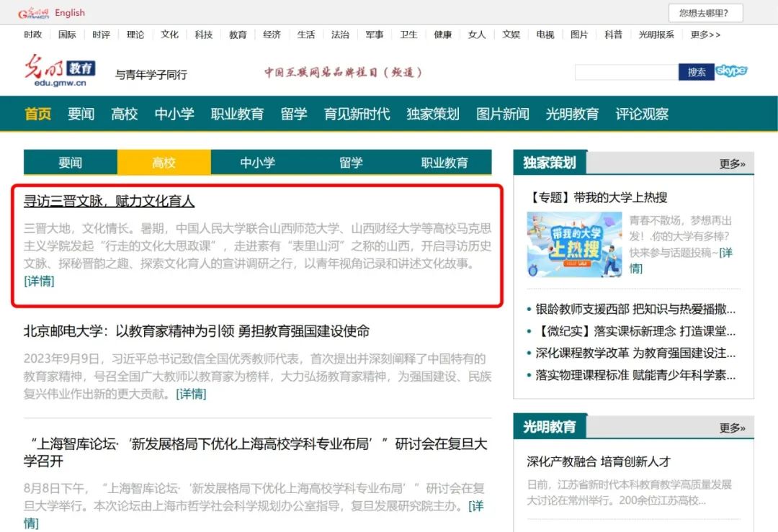Go to 评论观察 in main navigation

(x=642, y=114)
